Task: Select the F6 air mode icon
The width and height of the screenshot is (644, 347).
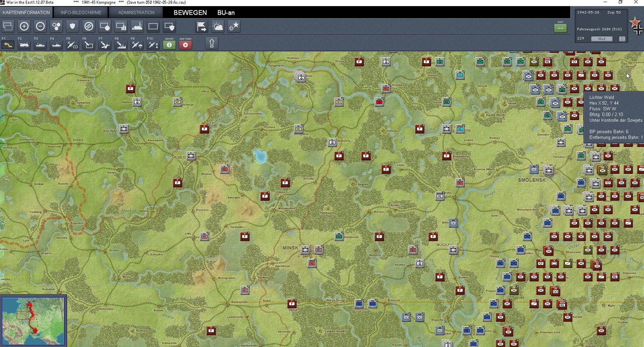Action: click(x=88, y=45)
